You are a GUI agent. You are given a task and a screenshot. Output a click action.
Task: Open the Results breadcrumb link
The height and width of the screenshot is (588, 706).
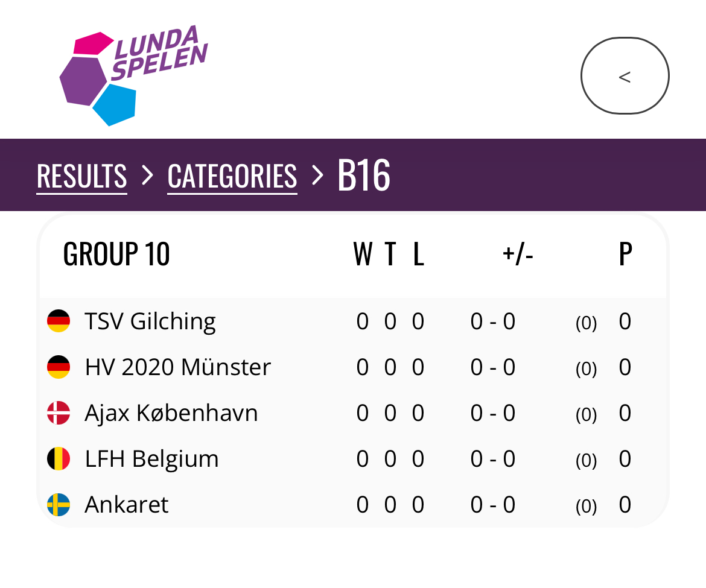[x=82, y=176]
